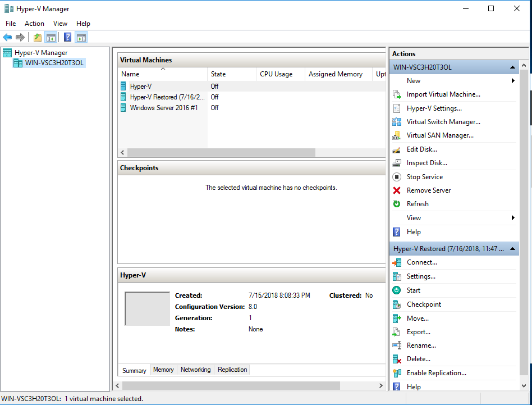This screenshot has width=532, height=405.
Task: Click the Stop Service action text
Action: pos(425,177)
